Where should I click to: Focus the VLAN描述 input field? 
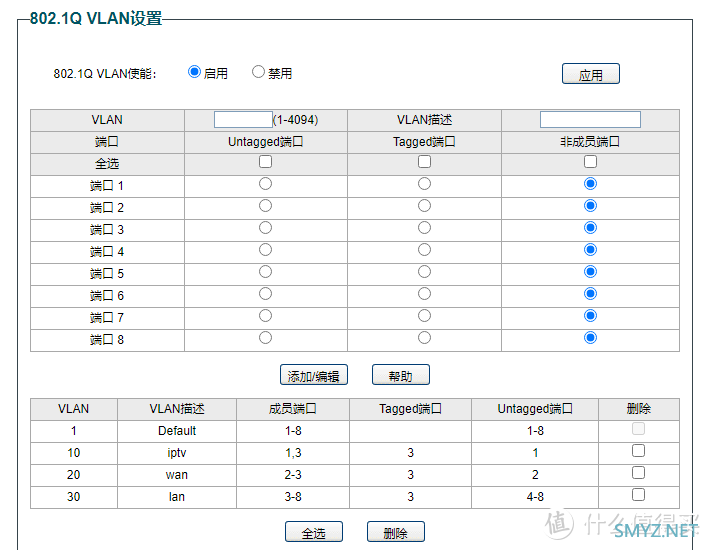coord(590,120)
